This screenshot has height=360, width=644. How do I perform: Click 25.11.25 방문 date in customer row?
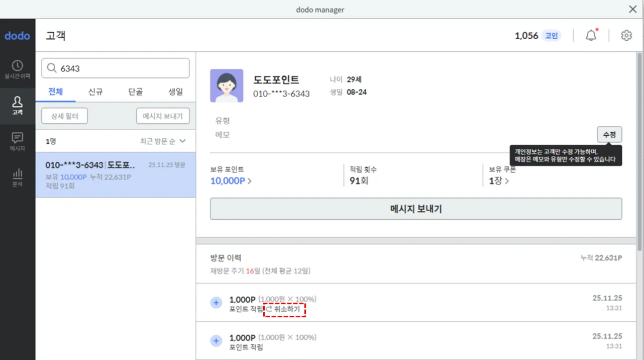point(167,165)
